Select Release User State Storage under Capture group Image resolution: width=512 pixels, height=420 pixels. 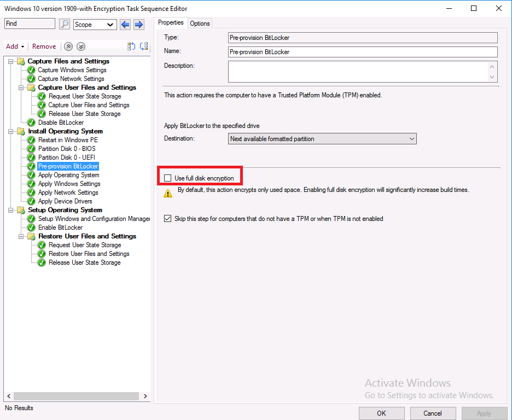(85, 114)
